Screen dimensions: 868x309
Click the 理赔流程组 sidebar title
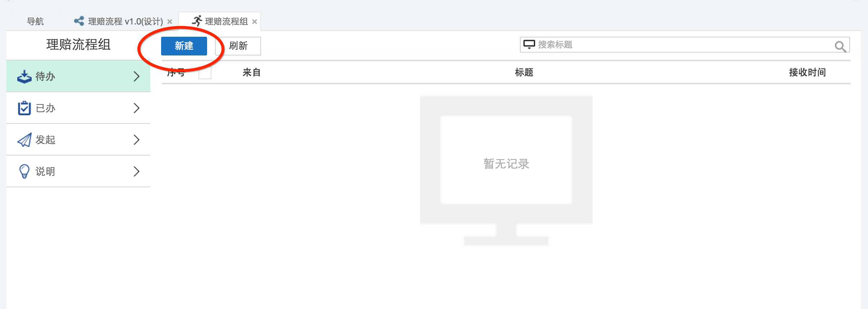78,45
